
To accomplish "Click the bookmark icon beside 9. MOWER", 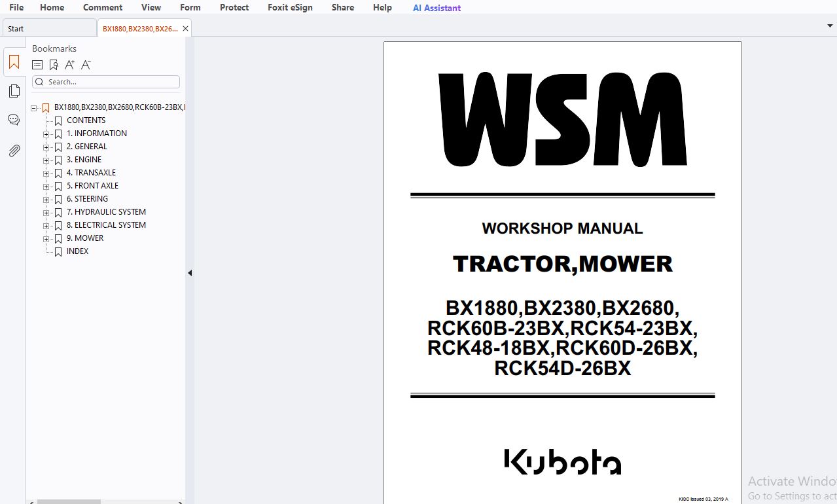I will click(x=58, y=238).
